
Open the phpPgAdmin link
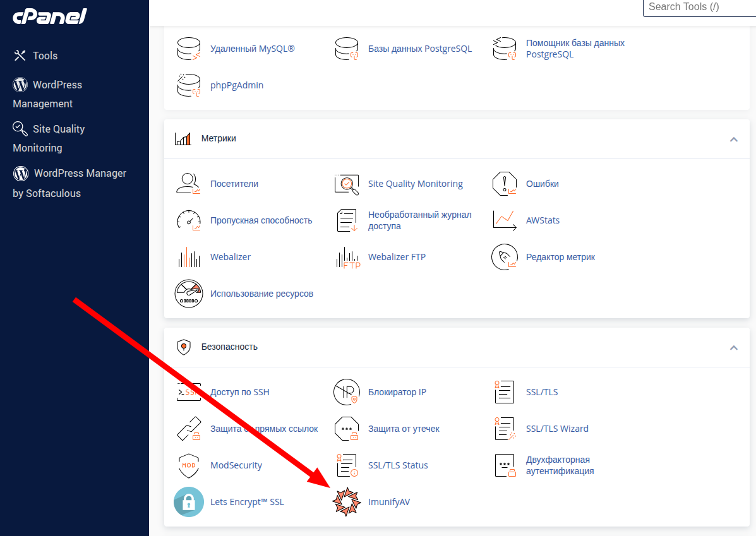coord(237,85)
